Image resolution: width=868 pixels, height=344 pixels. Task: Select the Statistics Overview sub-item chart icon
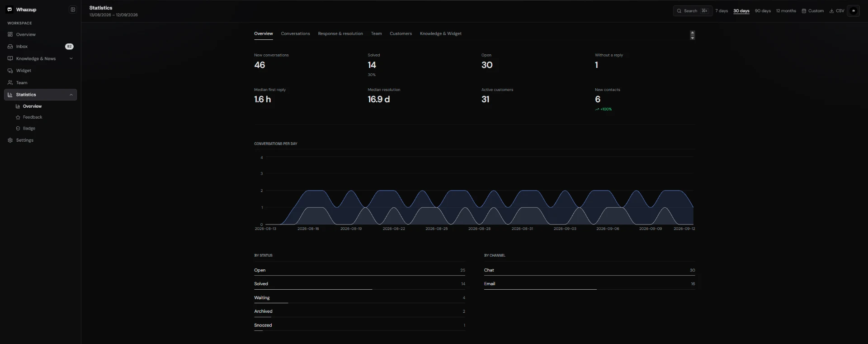18,106
